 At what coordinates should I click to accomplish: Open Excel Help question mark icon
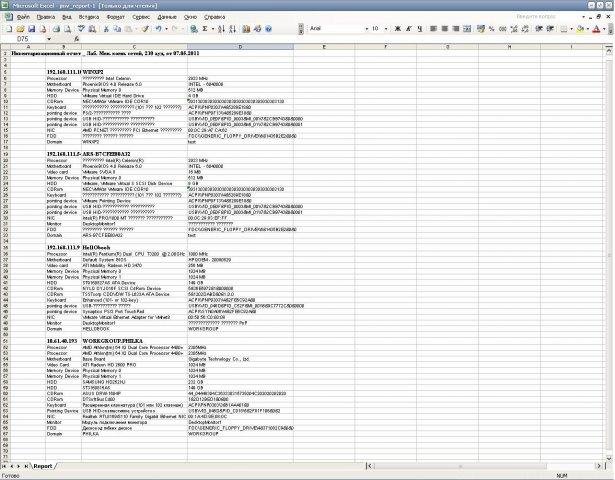269,29
